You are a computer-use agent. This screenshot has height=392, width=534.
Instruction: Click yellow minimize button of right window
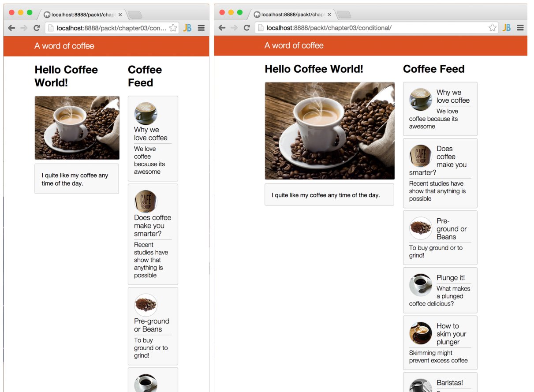(x=231, y=12)
